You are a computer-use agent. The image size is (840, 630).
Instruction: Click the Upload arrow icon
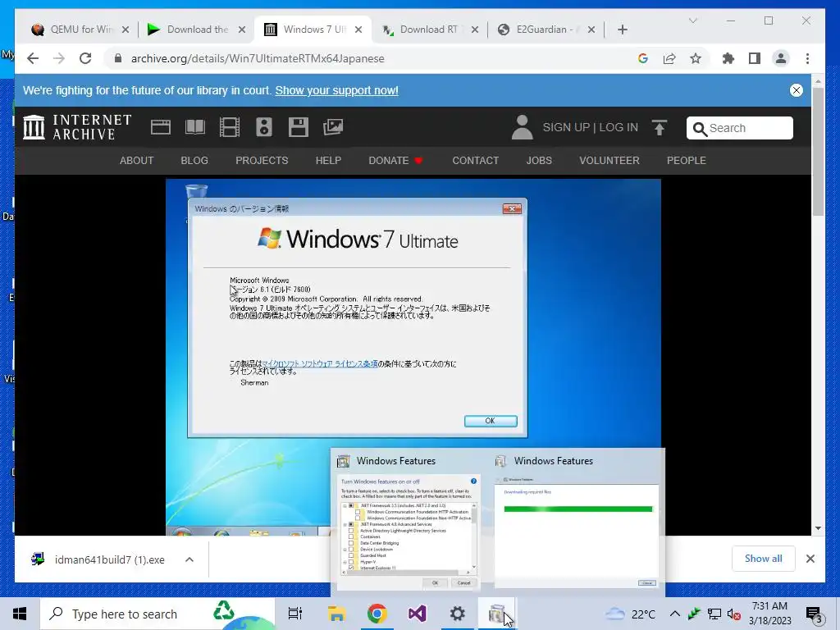660,127
